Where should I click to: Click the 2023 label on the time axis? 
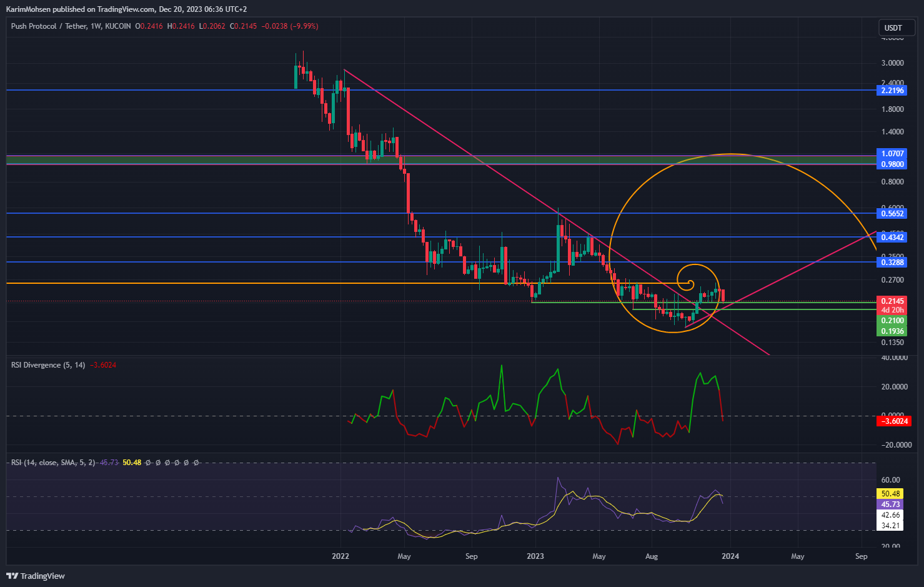point(535,556)
